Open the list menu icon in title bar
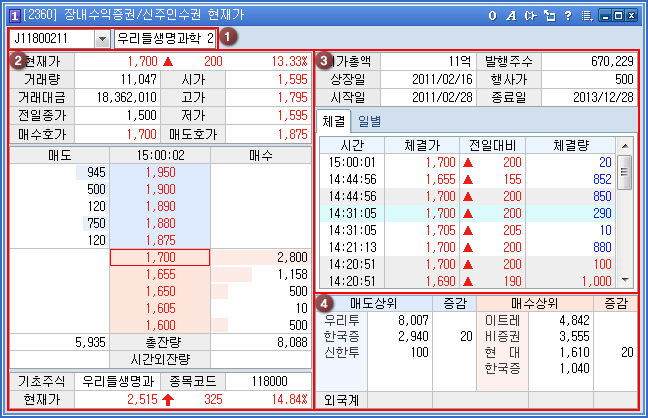The height and width of the screenshot is (418, 648). click(586, 16)
